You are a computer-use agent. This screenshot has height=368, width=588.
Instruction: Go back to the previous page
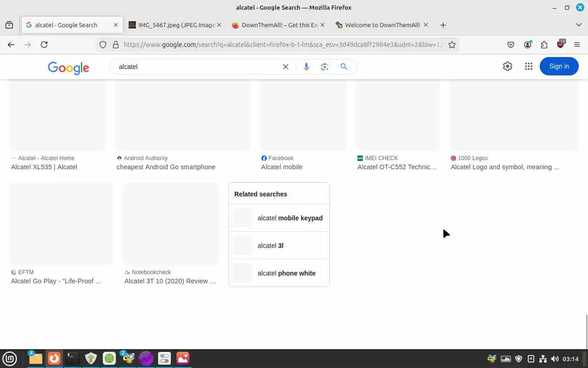click(x=11, y=45)
